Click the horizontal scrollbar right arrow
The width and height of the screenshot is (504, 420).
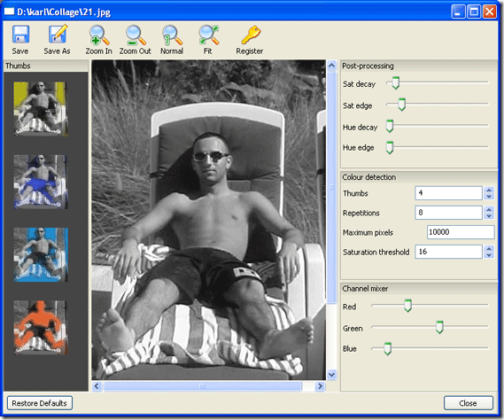320,385
